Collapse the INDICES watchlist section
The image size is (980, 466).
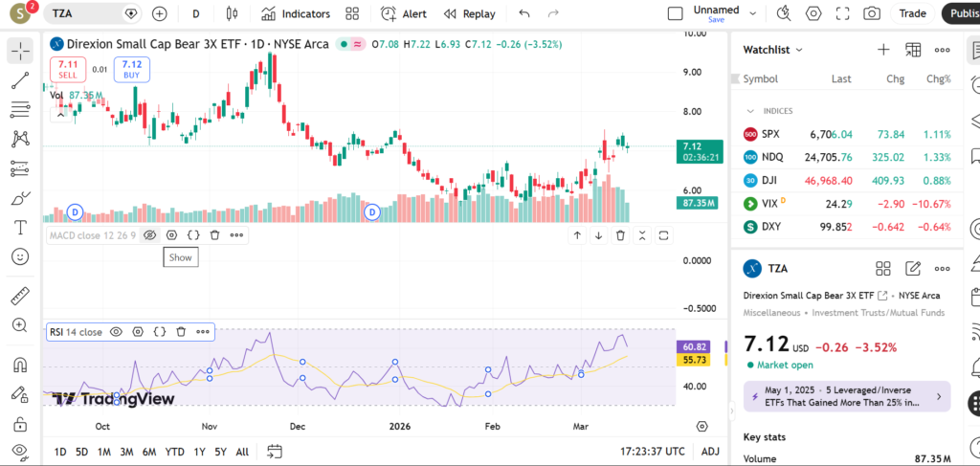pyautogui.click(x=751, y=111)
